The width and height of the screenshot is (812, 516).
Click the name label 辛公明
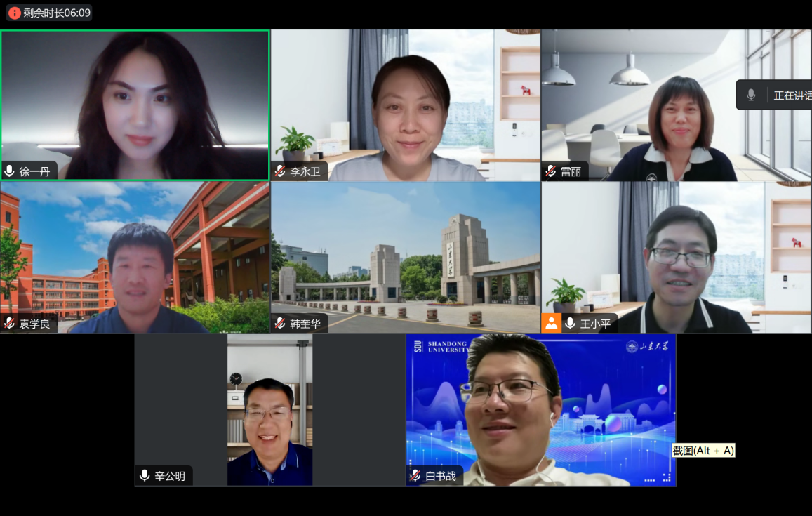point(170,476)
